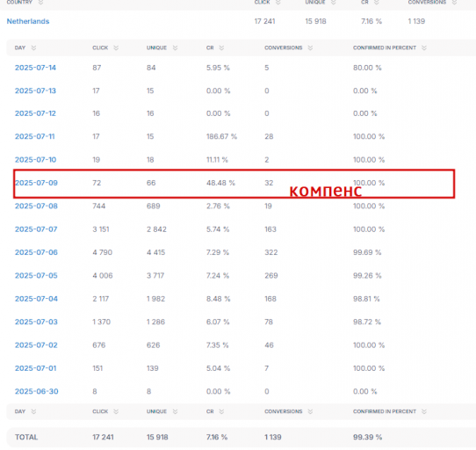Viewport: 476px width, 450px height.
Task: Click the CONFIRMED IN PERCENT top header label
Action: (x=385, y=48)
